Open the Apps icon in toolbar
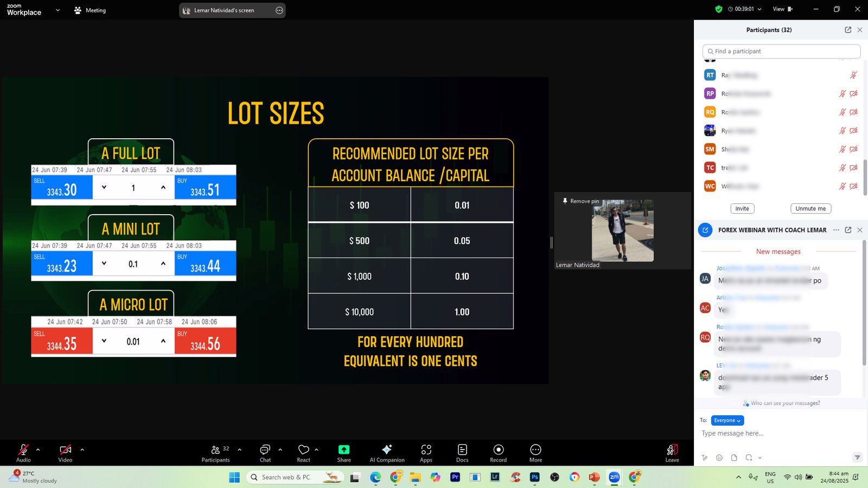Screen dimensions: 868x488 pyautogui.click(x=426, y=453)
